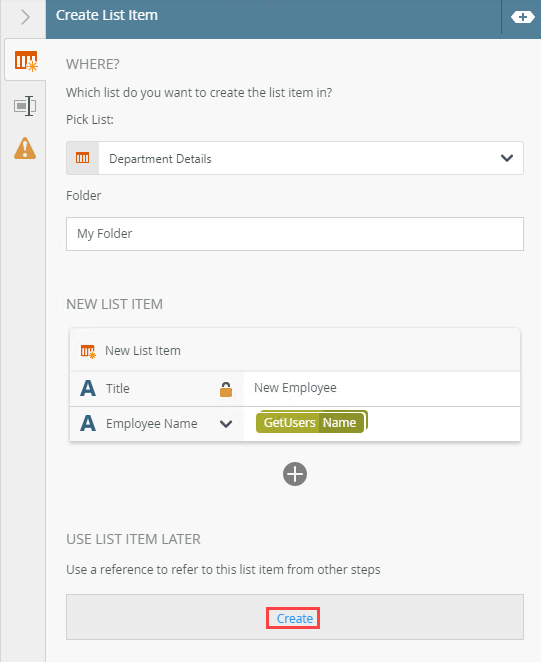Click inside the My Folder input field
This screenshot has height=662, width=541.
tap(295, 234)
